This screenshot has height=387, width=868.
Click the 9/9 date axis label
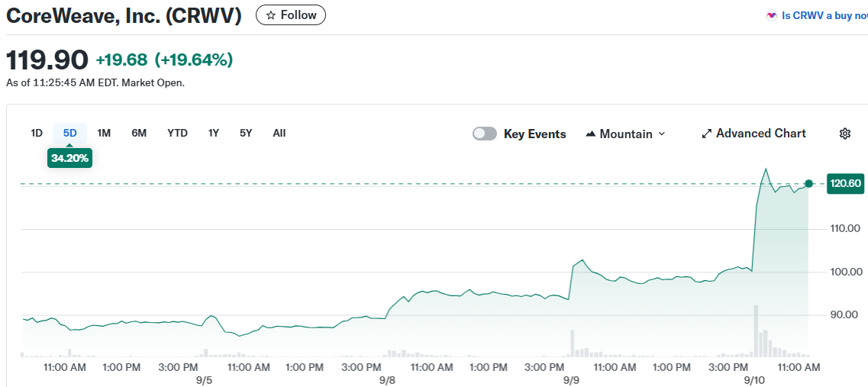tap(571, 380)
